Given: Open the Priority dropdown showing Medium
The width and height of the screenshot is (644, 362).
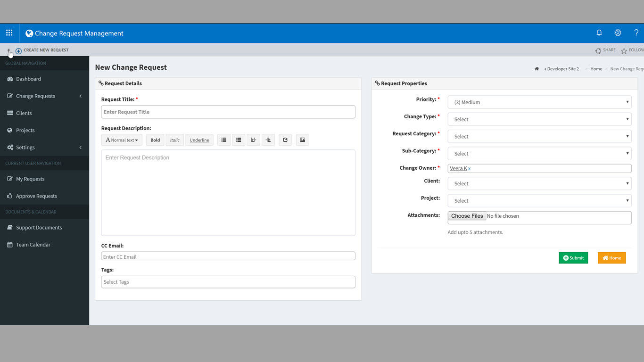Looking at the screenshot, I should click(x=539, y=102).
